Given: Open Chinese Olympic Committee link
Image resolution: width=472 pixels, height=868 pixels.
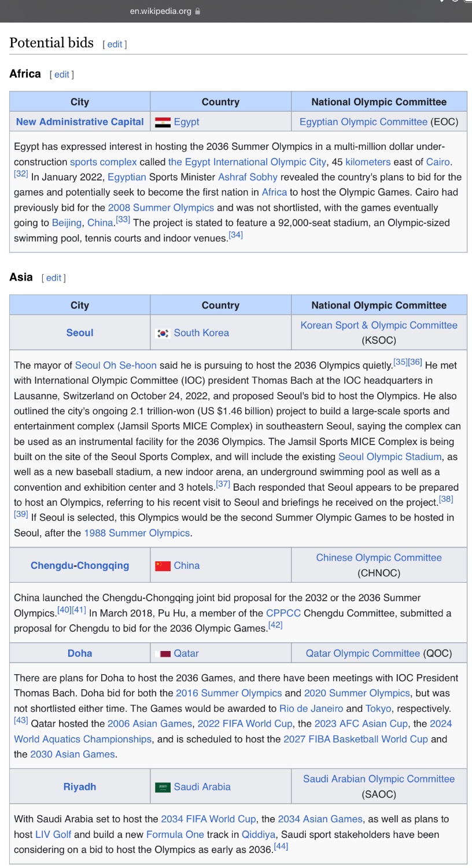Looking at the screenshot, I should 379,558.
